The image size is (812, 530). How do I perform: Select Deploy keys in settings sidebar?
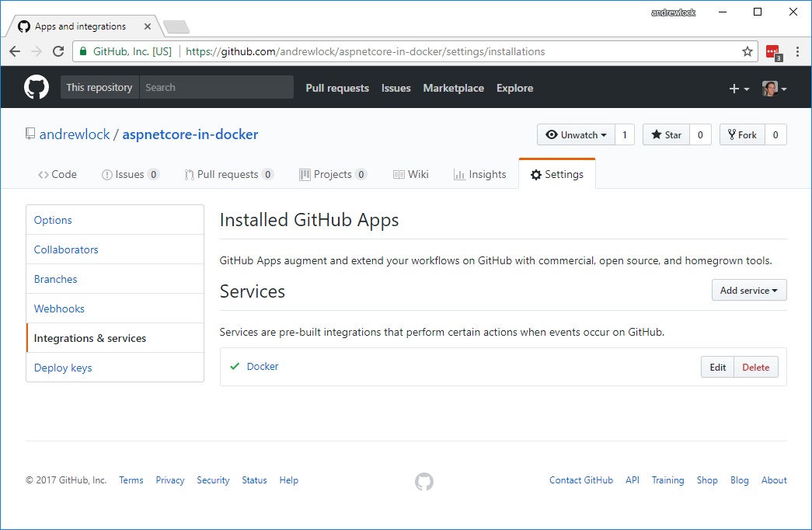[115, 368]
